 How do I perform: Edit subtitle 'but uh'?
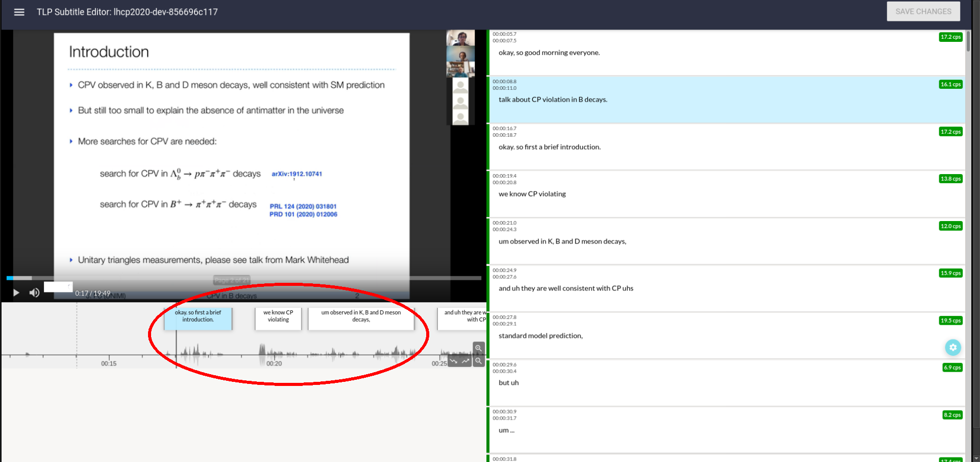508,383
